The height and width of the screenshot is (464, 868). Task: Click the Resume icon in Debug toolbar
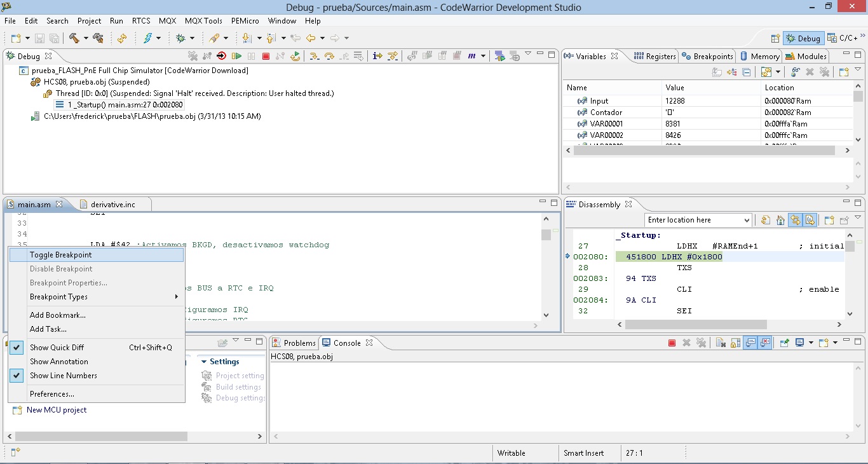click(x=236, y=57)
